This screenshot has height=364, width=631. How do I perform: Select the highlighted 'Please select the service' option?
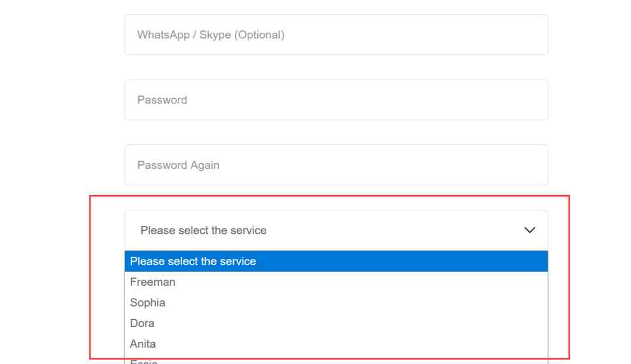click(336, 262)
